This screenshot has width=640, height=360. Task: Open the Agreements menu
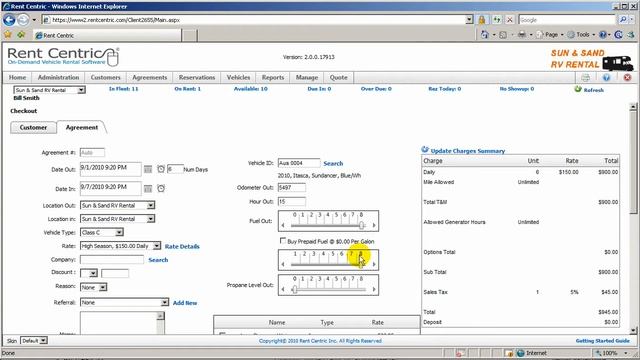149,78
